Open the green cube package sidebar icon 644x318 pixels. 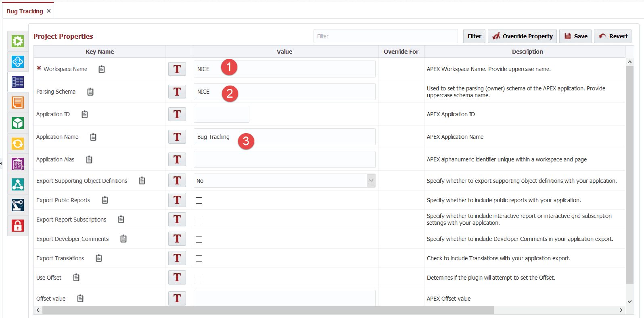point(18,123)
